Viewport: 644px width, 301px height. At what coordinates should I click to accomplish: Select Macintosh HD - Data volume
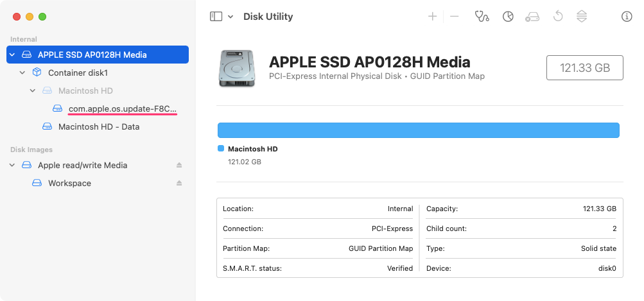[x=98, y=127]
